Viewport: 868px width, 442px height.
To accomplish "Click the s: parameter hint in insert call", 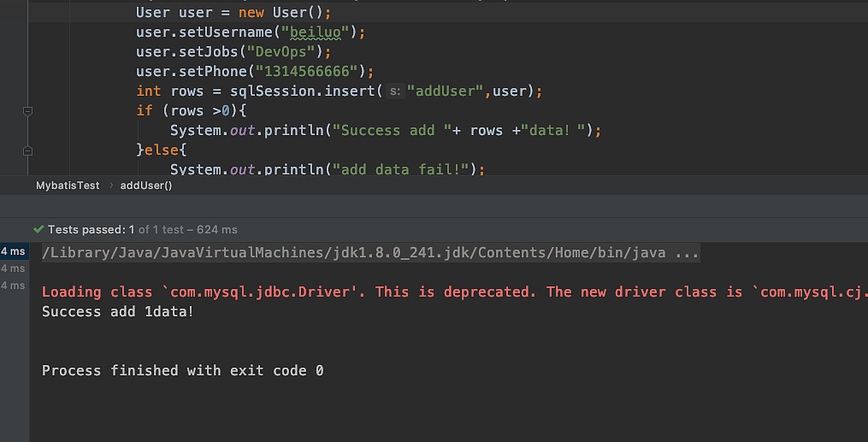I will [x=394, y=91].
